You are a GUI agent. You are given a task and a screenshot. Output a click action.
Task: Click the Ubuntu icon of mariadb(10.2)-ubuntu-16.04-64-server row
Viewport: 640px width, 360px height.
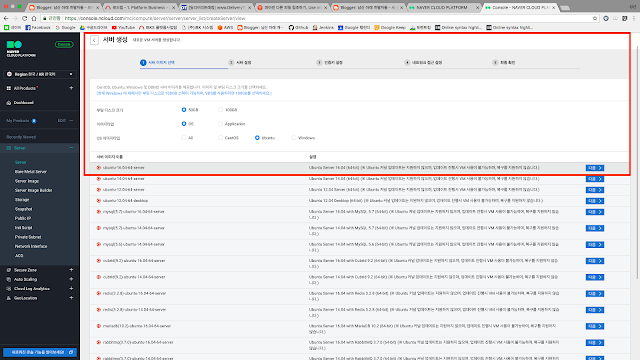click(x=98, y=326)
